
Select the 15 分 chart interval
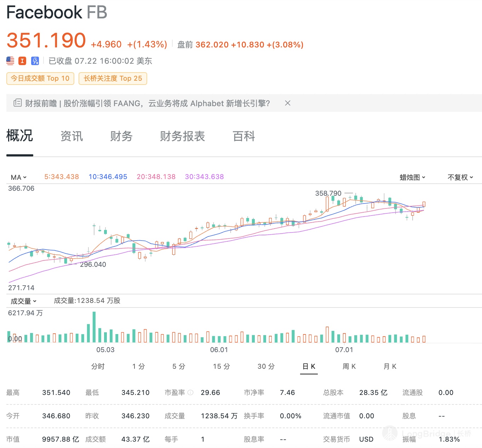point(222,366)
